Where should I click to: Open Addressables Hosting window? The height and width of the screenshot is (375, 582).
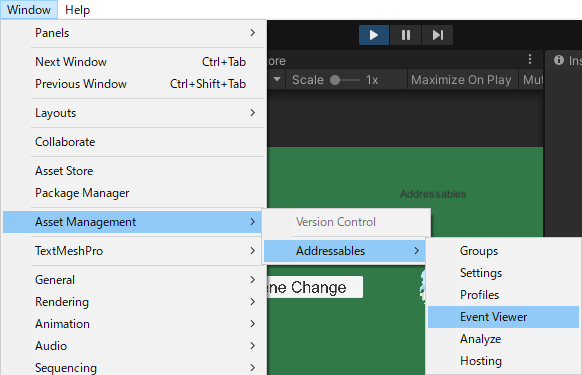pos(503,361)
